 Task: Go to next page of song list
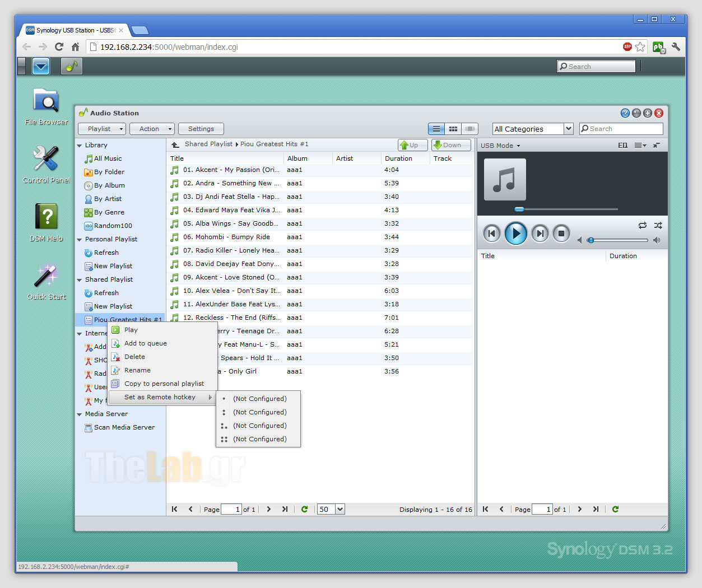(269, 509)
